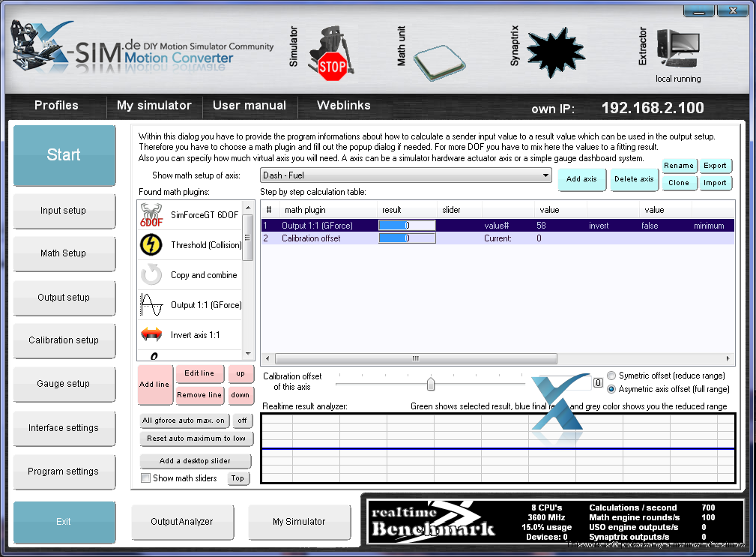Select the Calibration offset row in table
This screenshot has height=557, width=756.
coord(311,238)
